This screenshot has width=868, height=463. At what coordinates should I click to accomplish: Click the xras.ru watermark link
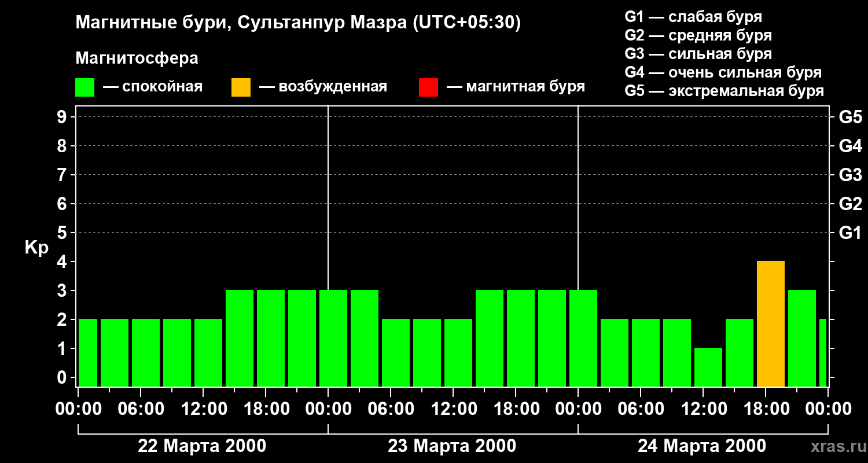[835, 446]
